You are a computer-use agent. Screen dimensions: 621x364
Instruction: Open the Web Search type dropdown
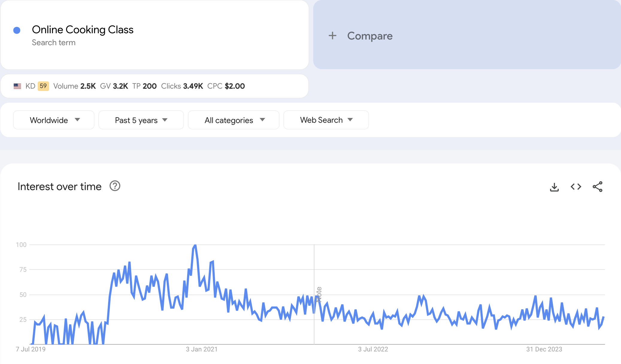tap(326, 120)
